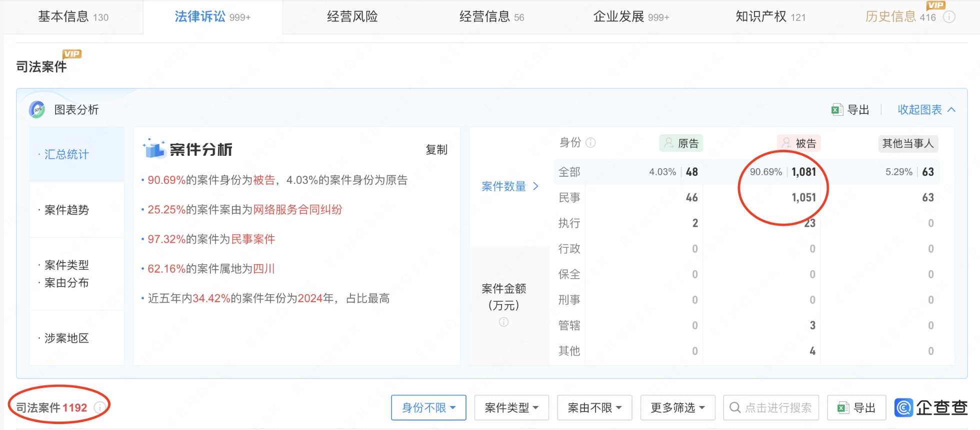The image size is (980, 430).
Task: Click the 其他 row label
Action: [x=569, y=351]
